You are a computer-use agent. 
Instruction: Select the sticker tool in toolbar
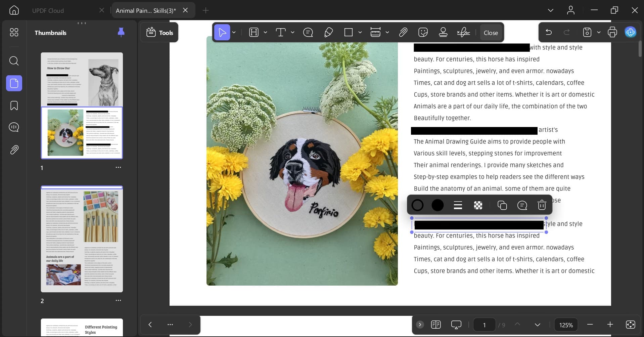423,33
